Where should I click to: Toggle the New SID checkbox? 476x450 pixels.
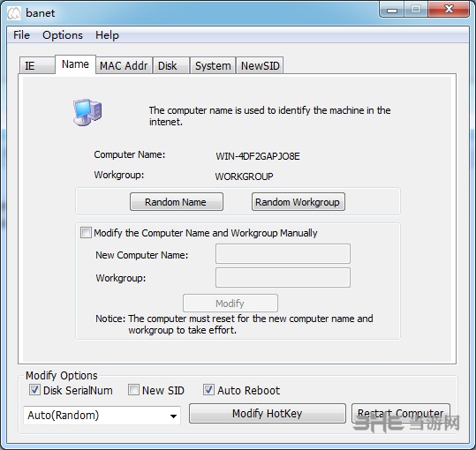133,390
